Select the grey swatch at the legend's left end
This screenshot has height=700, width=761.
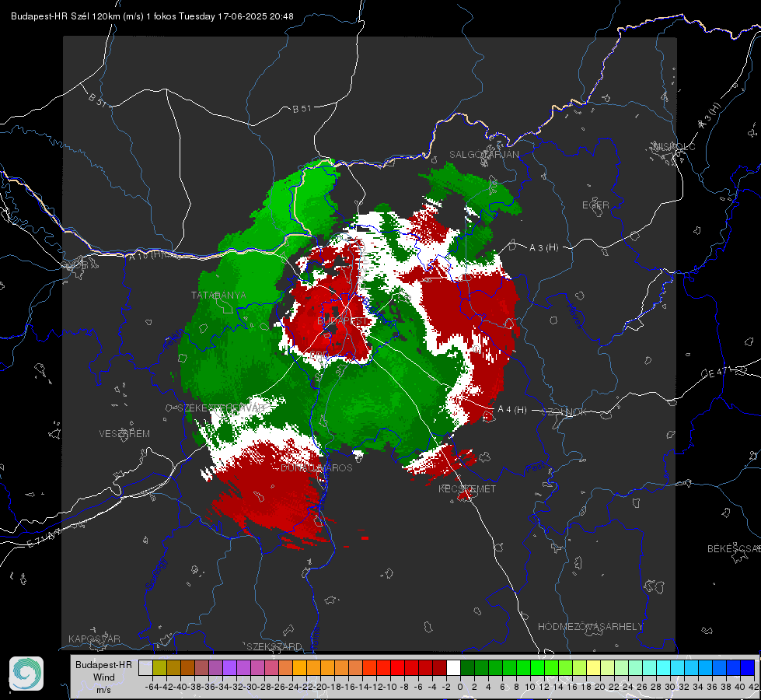pyautogui.click(x=145, y=668)
